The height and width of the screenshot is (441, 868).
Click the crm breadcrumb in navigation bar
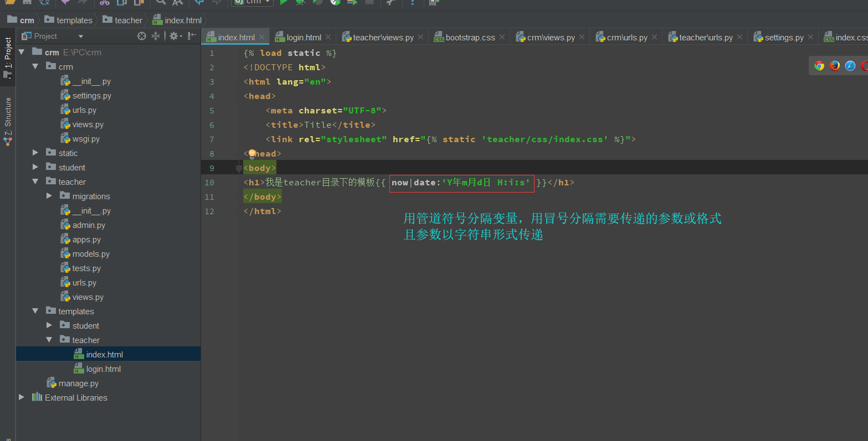[x=21, y=20]
